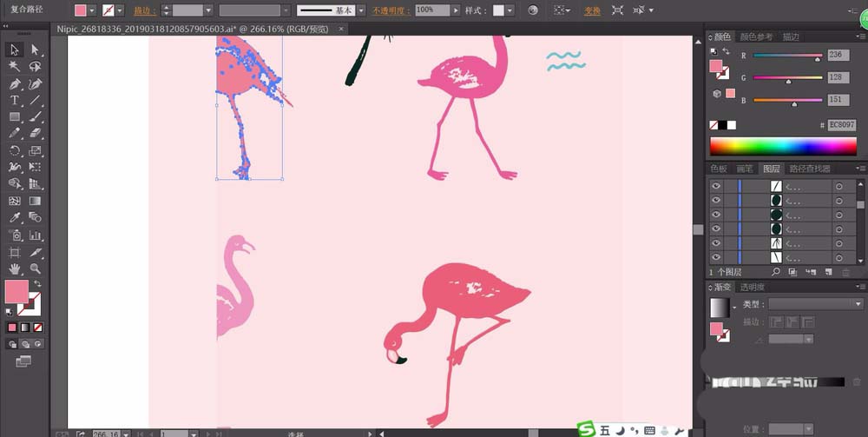This screenshot has height=437, width=868.
Task: Hide the layer with single slash thumbnail
Action: [716, 186]
